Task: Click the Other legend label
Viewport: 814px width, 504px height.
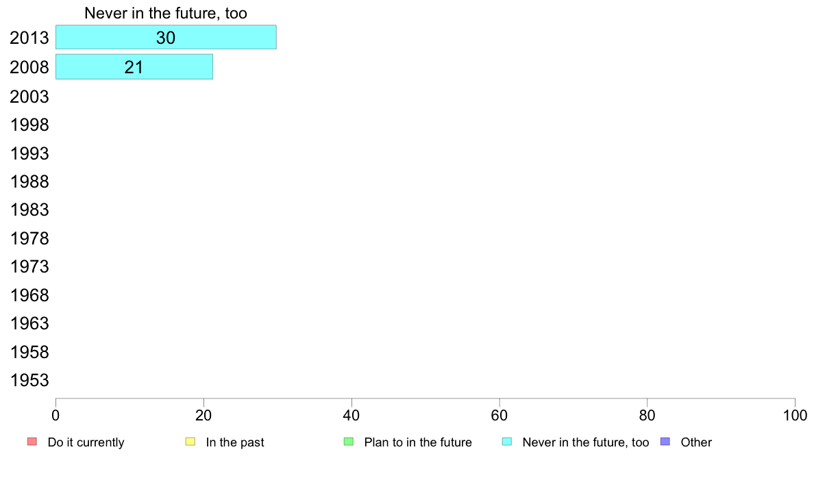Action: [696, 442]
